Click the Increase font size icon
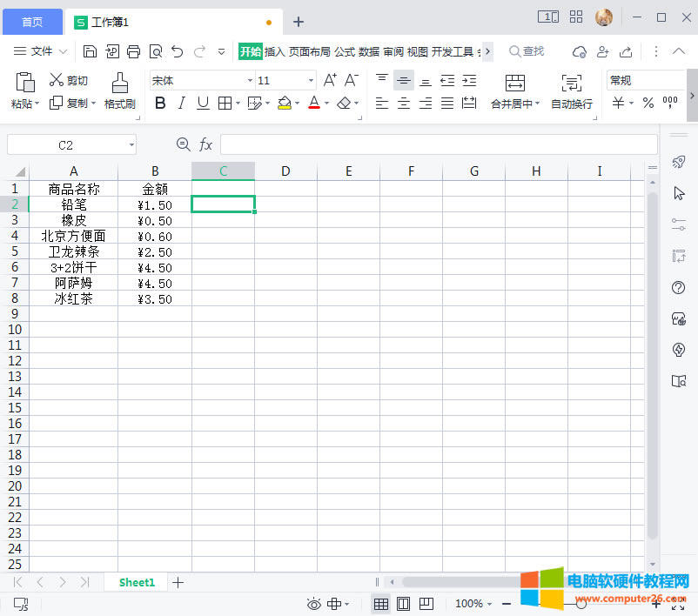This screenshot has width=698, height=616. tap(330, 80)
